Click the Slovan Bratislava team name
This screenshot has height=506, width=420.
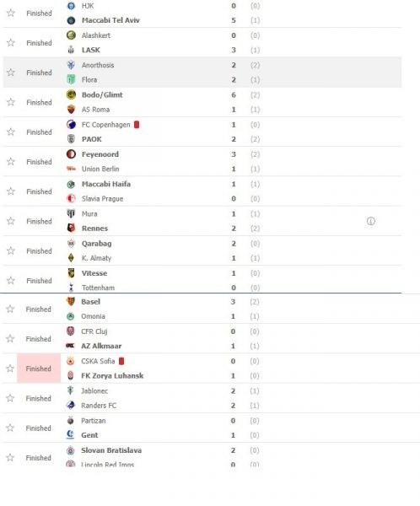coord(111,450)
